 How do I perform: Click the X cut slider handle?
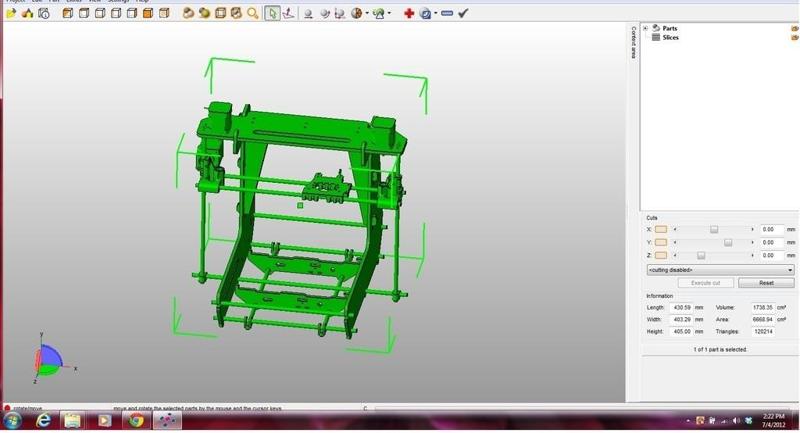click(714, 230)
